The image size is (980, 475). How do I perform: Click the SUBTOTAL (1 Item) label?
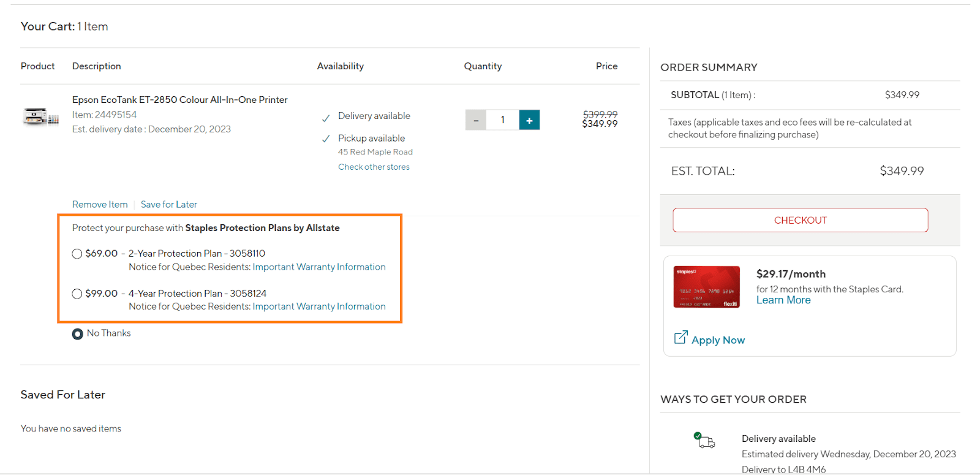[x=713, y=95]
